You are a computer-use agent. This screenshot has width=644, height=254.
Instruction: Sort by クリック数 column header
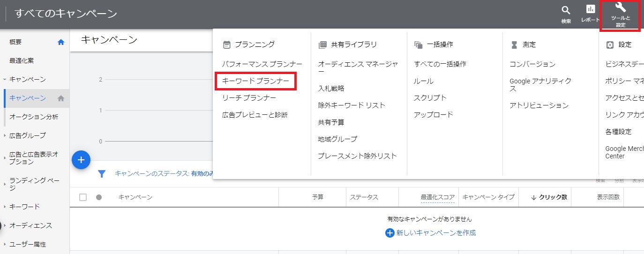click(549, 197)
